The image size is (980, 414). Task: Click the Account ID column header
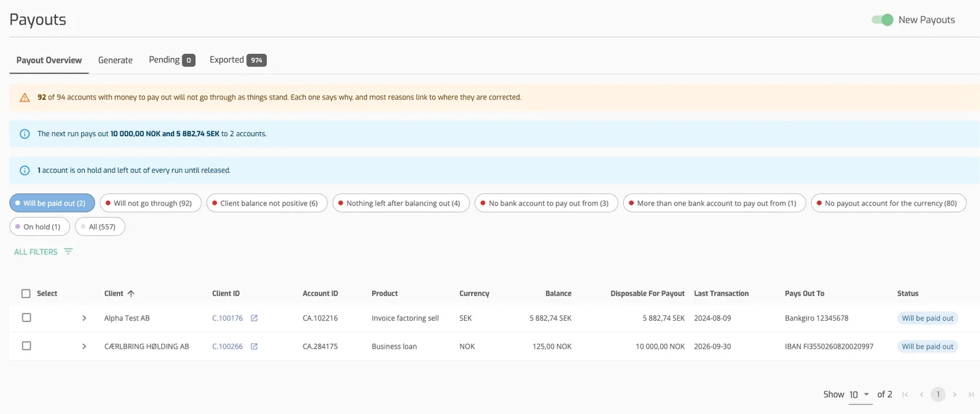(x=321, y=293)
